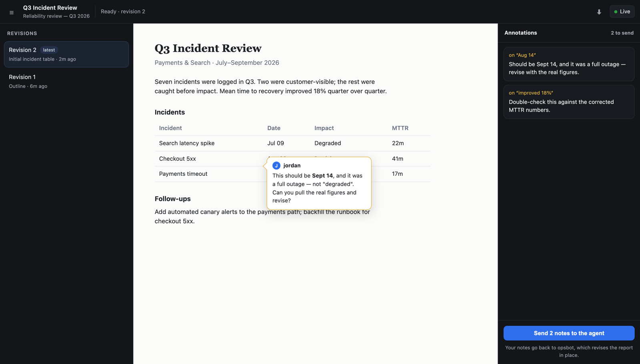Click the Incident column header
The image size is (640, 364).
[170, 128]
